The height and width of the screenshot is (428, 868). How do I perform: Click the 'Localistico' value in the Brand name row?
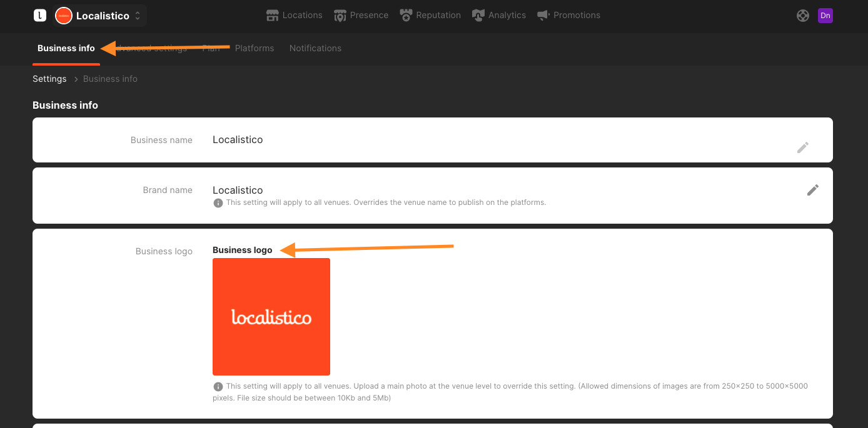pyautogui.click(x=238, y=190)
